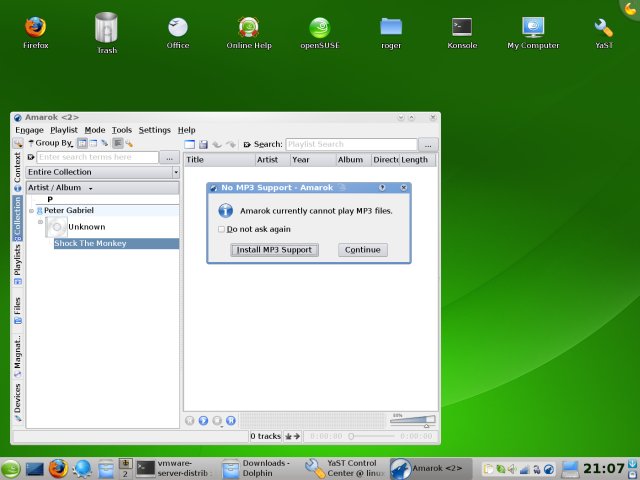Open the Help menu
The image size is (640, 480).
click(186, 130)
